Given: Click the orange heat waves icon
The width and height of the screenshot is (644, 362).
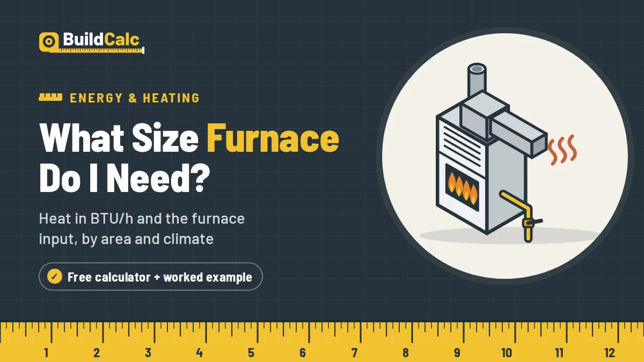Looking at the screenshot, I should coord(563,149).
